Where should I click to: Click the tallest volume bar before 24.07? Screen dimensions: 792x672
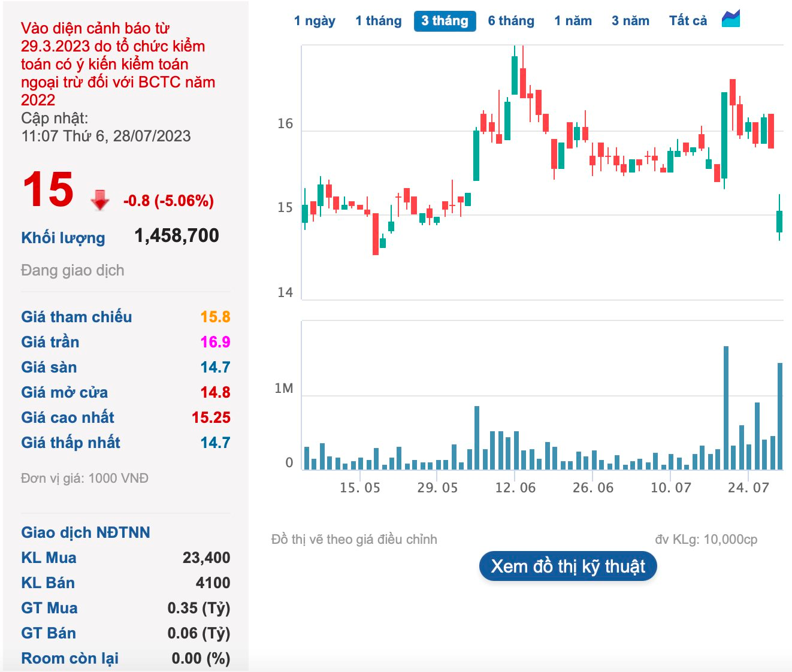726,407
